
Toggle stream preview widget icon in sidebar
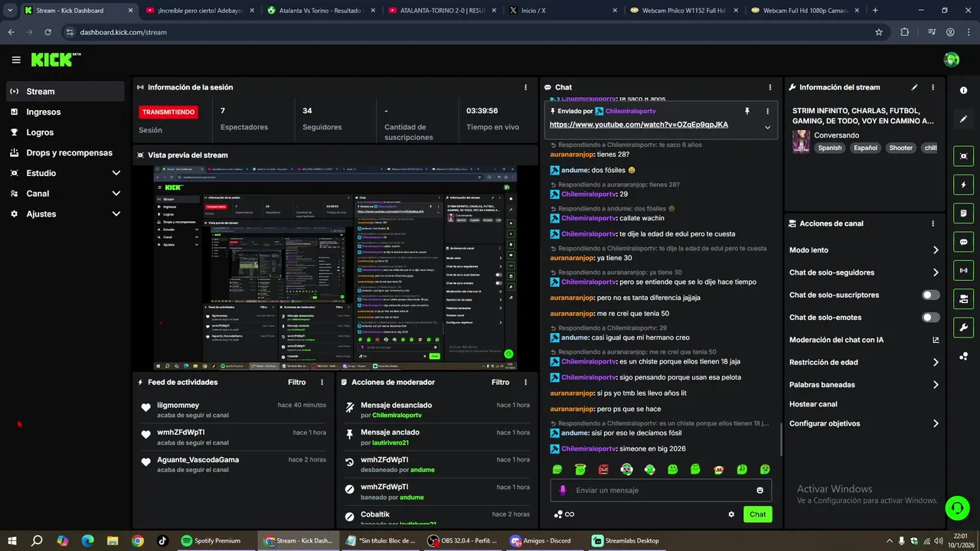pyautogui.click(x=963, y=156)
